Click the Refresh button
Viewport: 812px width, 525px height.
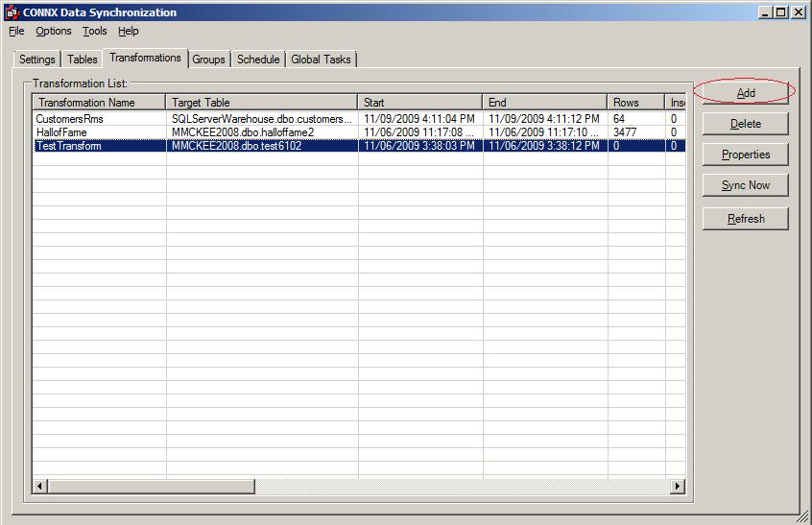745,219
